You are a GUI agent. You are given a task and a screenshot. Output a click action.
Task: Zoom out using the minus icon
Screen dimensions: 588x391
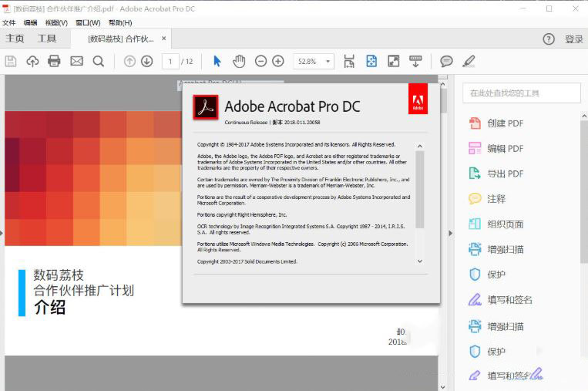point(260,61)
